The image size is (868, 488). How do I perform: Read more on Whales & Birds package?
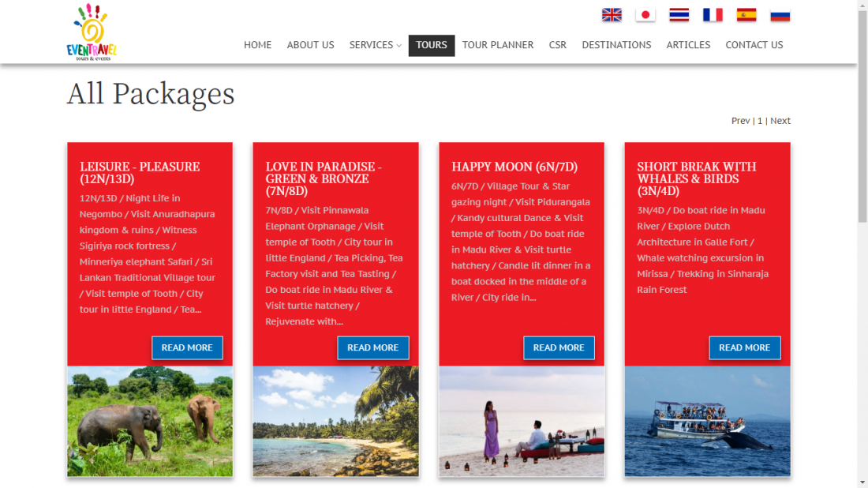click(x=745, y=348)
